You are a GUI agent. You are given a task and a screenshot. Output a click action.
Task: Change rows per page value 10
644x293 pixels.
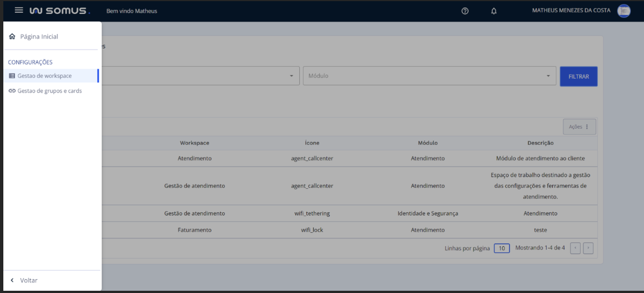[x=502, y=248]
